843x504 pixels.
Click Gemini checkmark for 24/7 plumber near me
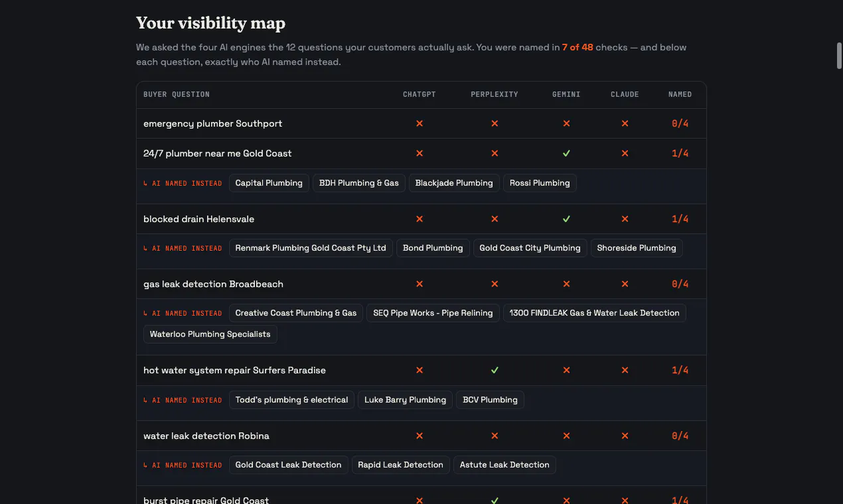point(566,153)
